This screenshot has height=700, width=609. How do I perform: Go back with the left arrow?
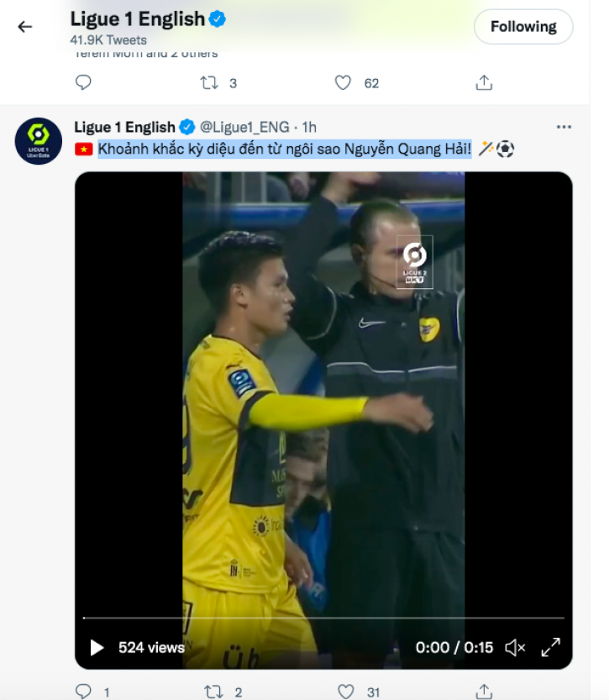click(25, 27)
